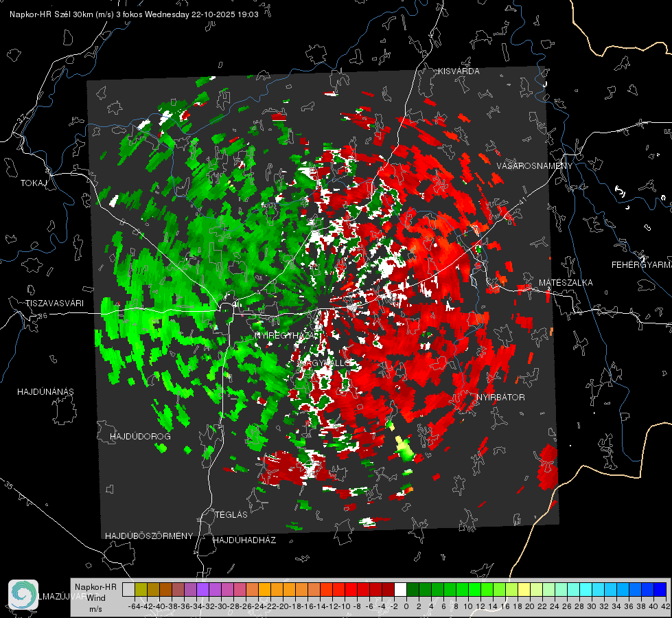The image size is (672, 618).
Task: Click the 0 value on the legend scale
Action: 406,606
